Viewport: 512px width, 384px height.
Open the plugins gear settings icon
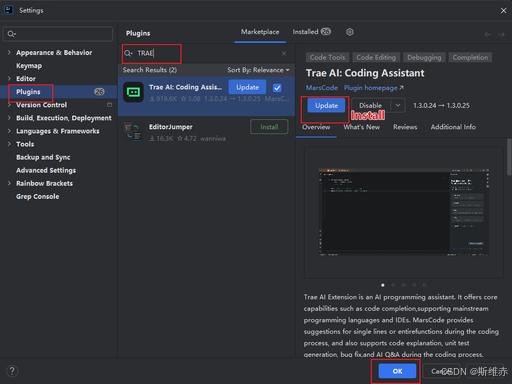coord(349,32)
